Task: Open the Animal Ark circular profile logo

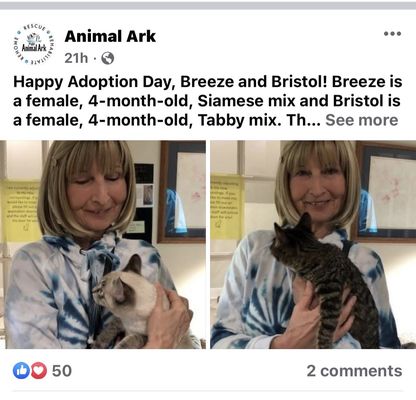Action: pyautogui.click(x=34, y=44)
